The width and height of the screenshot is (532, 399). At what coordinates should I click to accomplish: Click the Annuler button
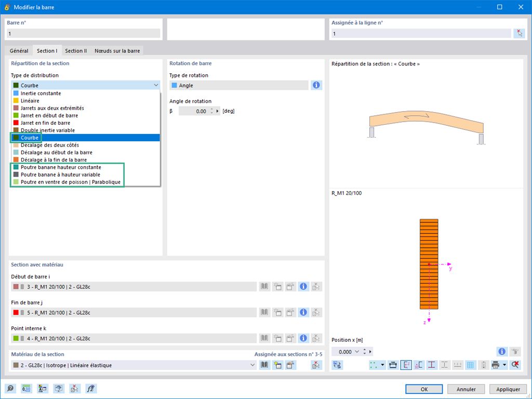coord(466,389)
